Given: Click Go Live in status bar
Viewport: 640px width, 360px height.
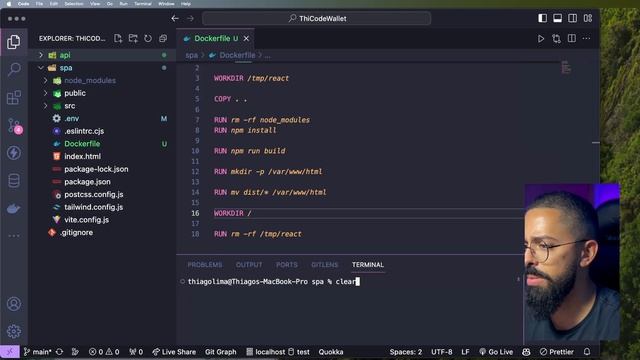Looking at the screenshot, I should pyautogui.click(x=496, y=351).
